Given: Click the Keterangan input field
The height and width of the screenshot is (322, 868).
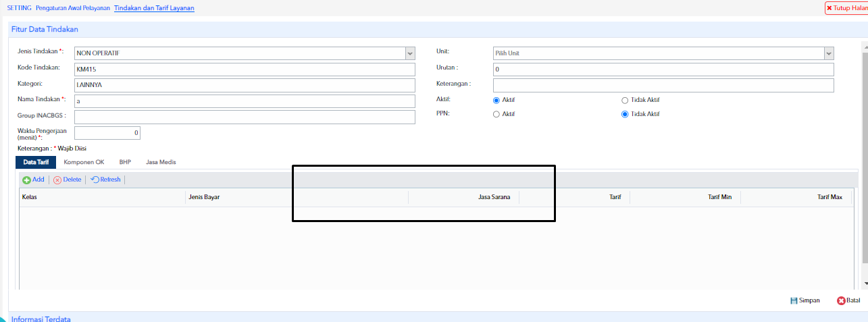Looking at the screenshot, I should tap(663, 85).
